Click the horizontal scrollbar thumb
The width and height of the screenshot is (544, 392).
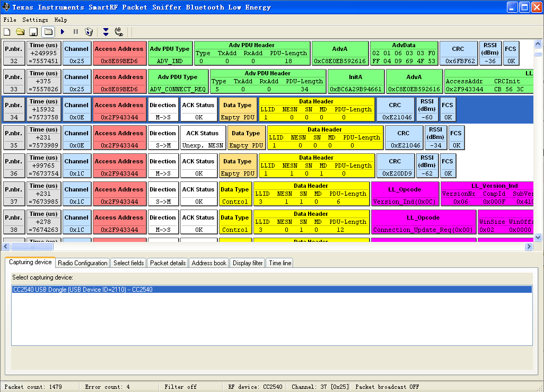coord(32,246)
